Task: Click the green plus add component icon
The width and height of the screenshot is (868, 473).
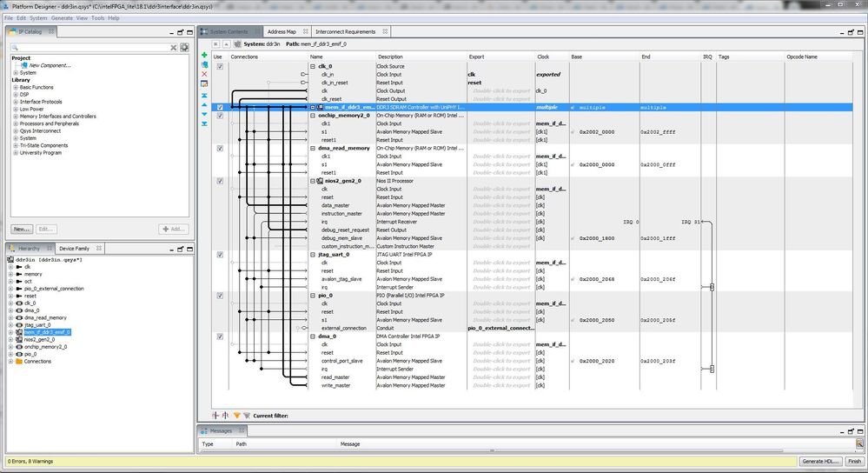Action: pyautogui.click(x=204, y=55)
